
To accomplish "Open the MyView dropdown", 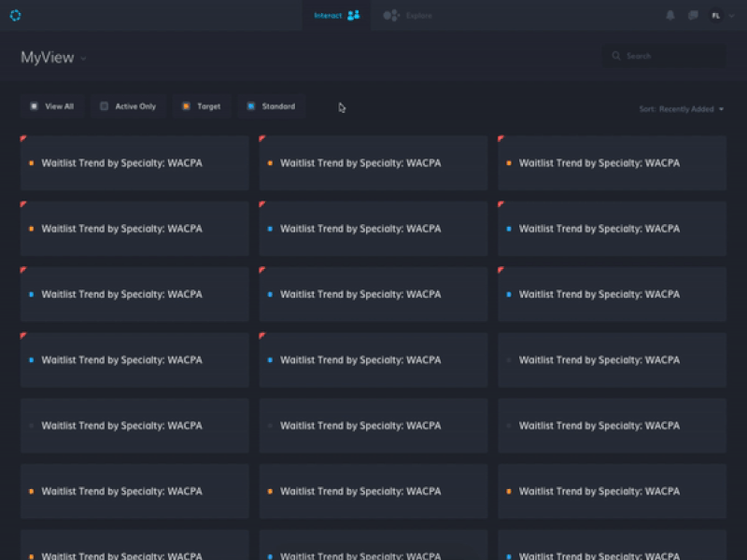I will click(x=82, y=58).
